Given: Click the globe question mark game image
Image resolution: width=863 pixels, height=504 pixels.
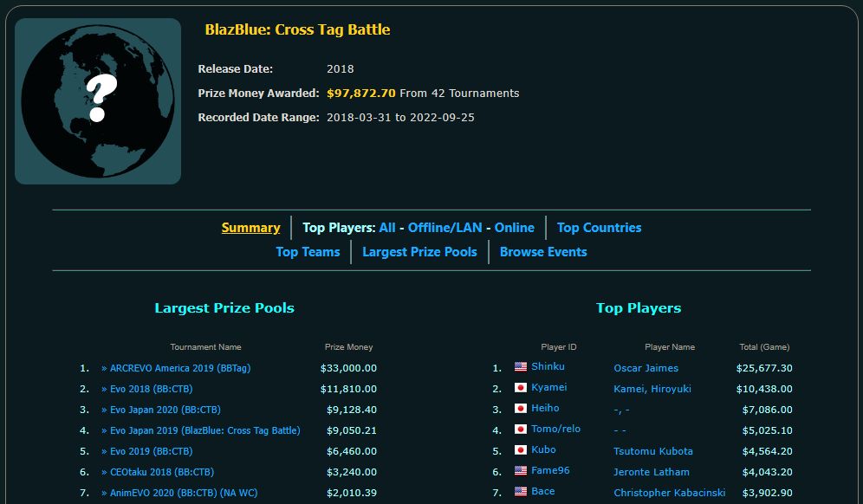Looking at the screenshot, I should (98, 101).
